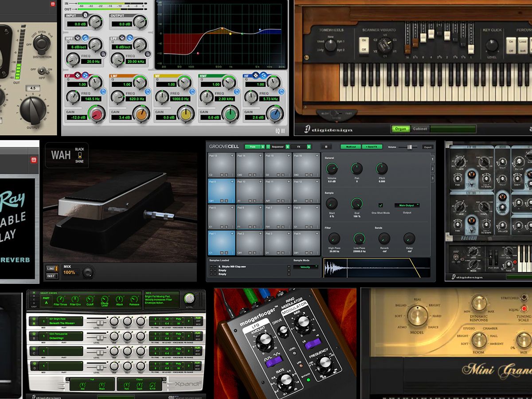
Task: Click plus icon on GrooveCell Pad 13
Action: [x=232, y=156]
